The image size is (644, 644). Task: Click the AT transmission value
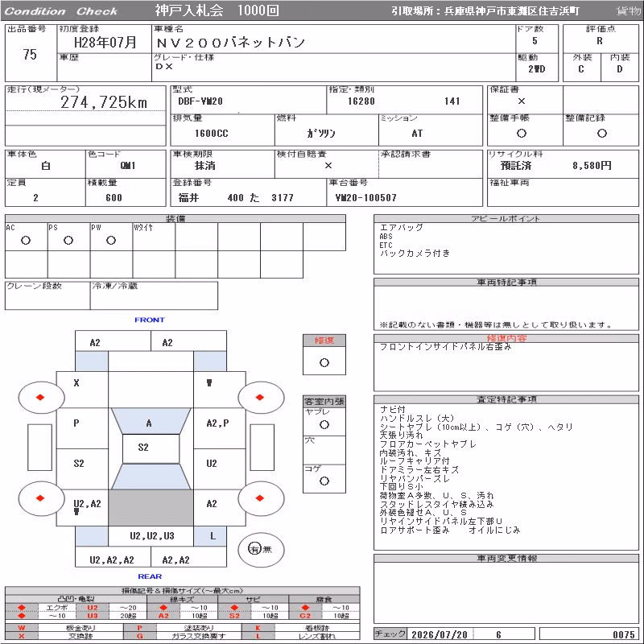point(417,133)
